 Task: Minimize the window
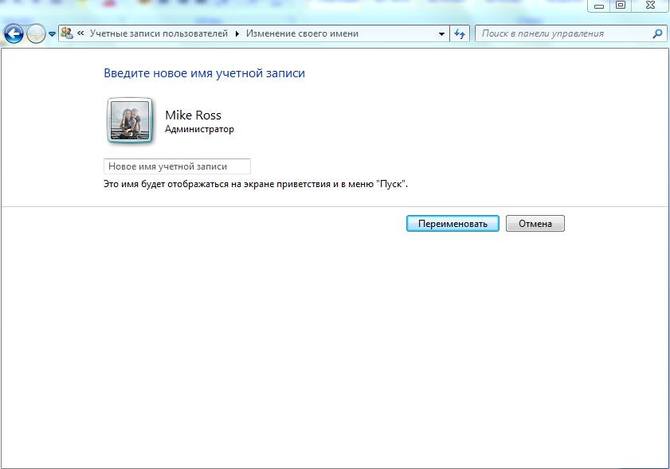598,6
